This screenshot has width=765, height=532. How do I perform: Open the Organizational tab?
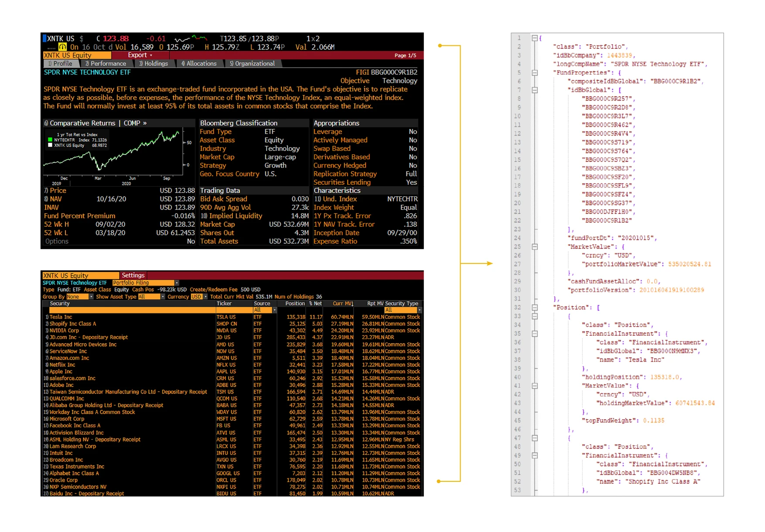(x=253, y=64)
